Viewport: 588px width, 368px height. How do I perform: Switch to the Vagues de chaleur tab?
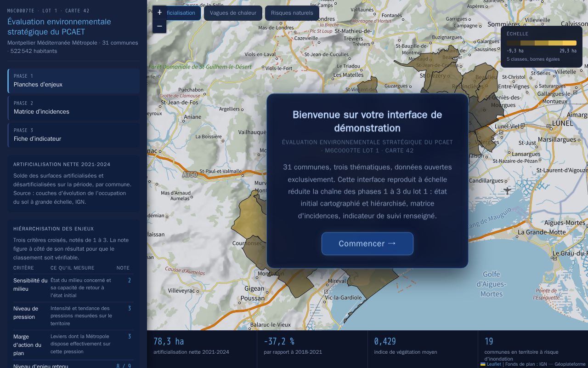click(233, 13)
